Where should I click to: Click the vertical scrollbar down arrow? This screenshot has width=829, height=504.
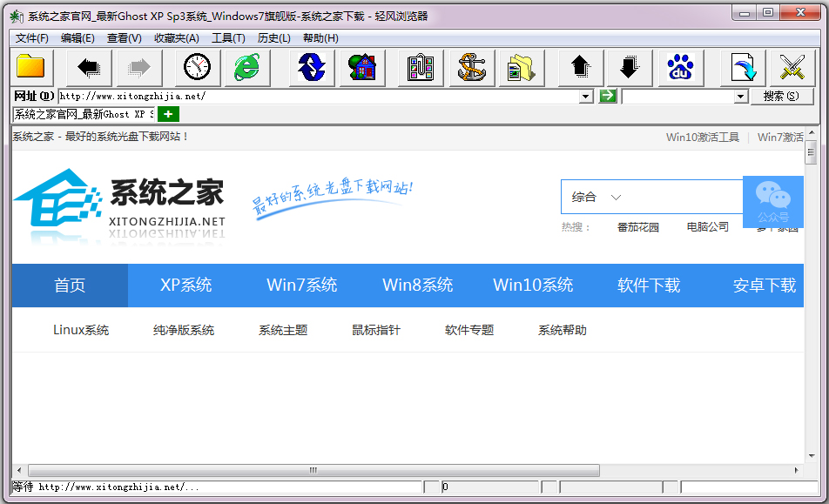point(812,456)
